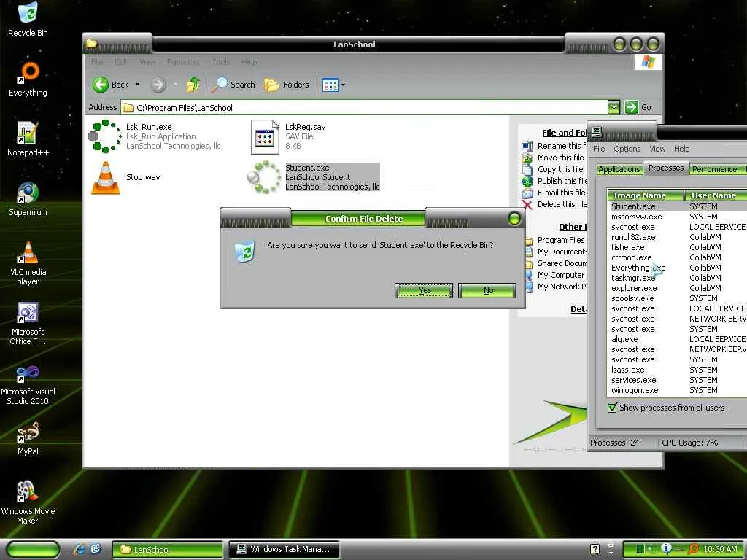The width and height of the screenshot is (747, 560).
Task: Open the Microsoft Office F… shortcut
Action: 28,323
